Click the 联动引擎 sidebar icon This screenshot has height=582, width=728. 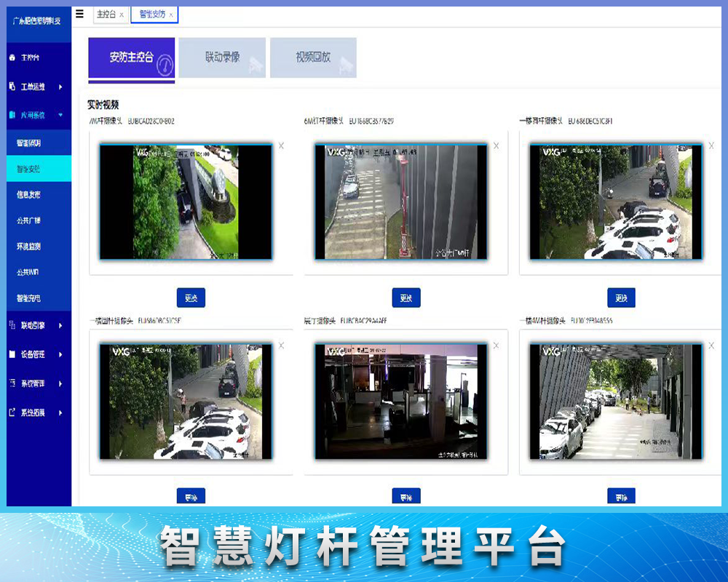click(x=12, y=325)
